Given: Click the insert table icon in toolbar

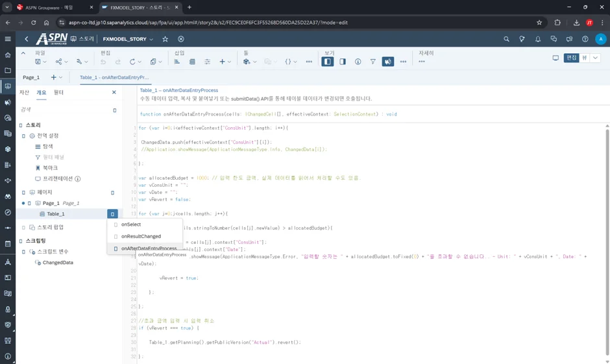Looking at the screenshot, I should pos(192,62).
